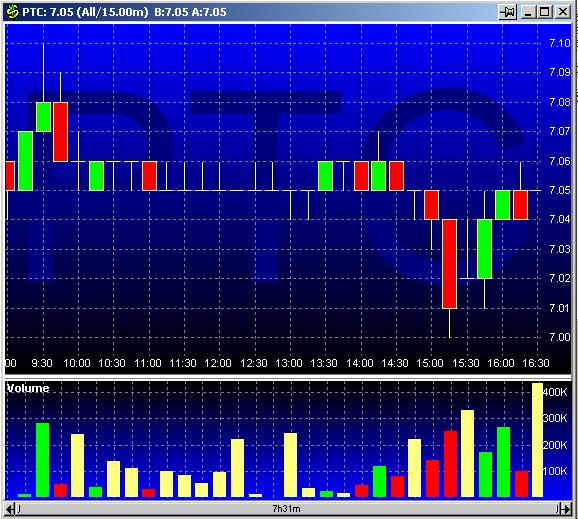Click the 200K volume axis label
The image size is (578, 519).
[x=555, y=445]
